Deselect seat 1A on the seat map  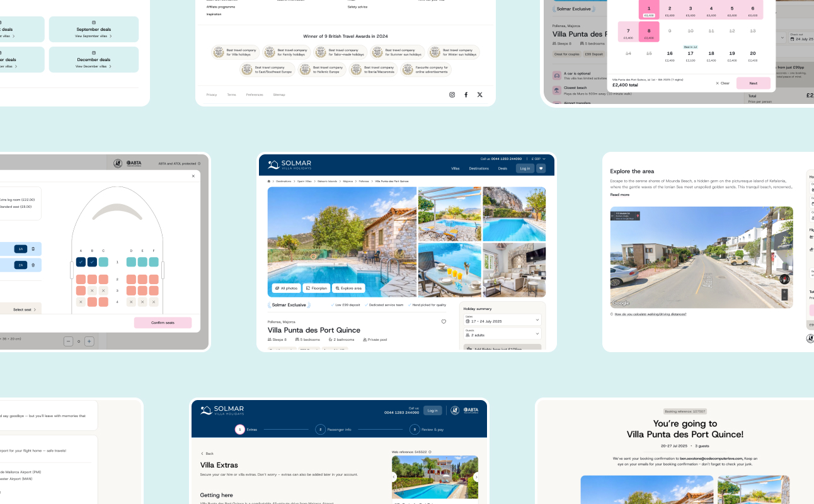click(81, 262)
